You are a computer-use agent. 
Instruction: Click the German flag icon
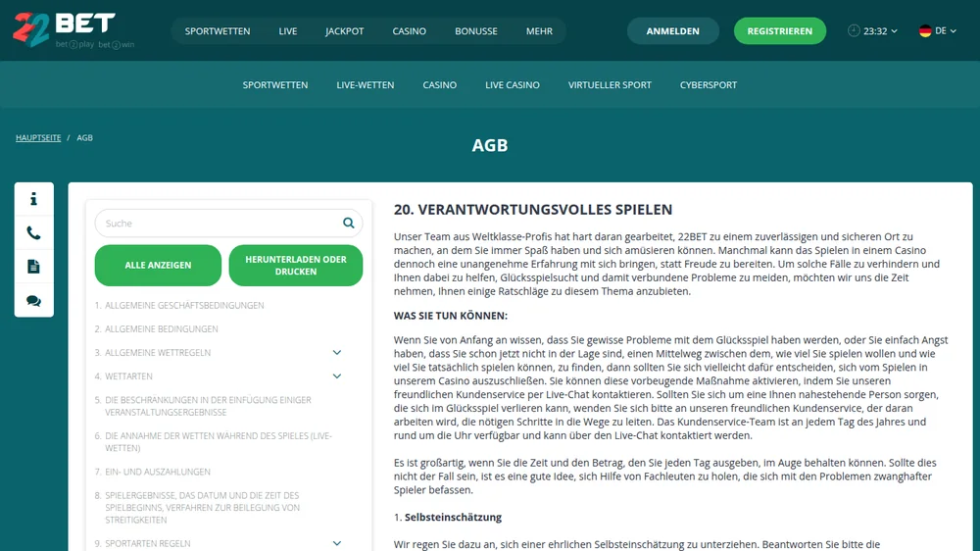pos(925,30)
